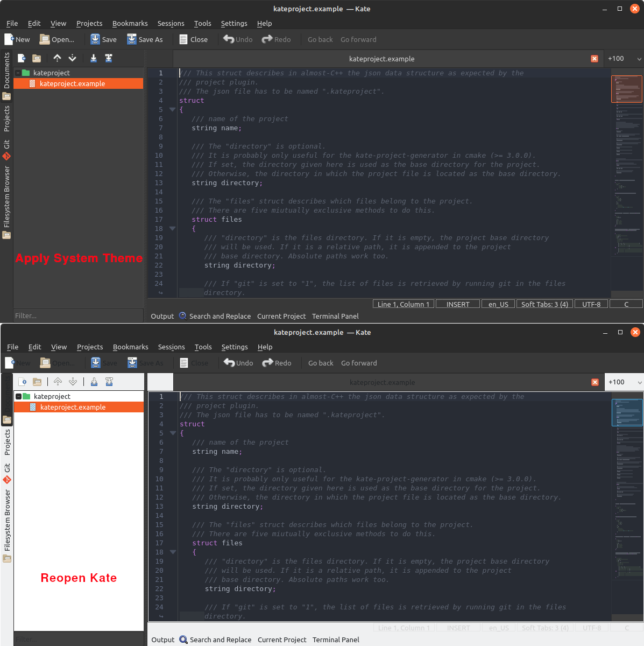Fold code block at line 5 in lower editor
Screen dimensions: 644x646
click(173, 433)
